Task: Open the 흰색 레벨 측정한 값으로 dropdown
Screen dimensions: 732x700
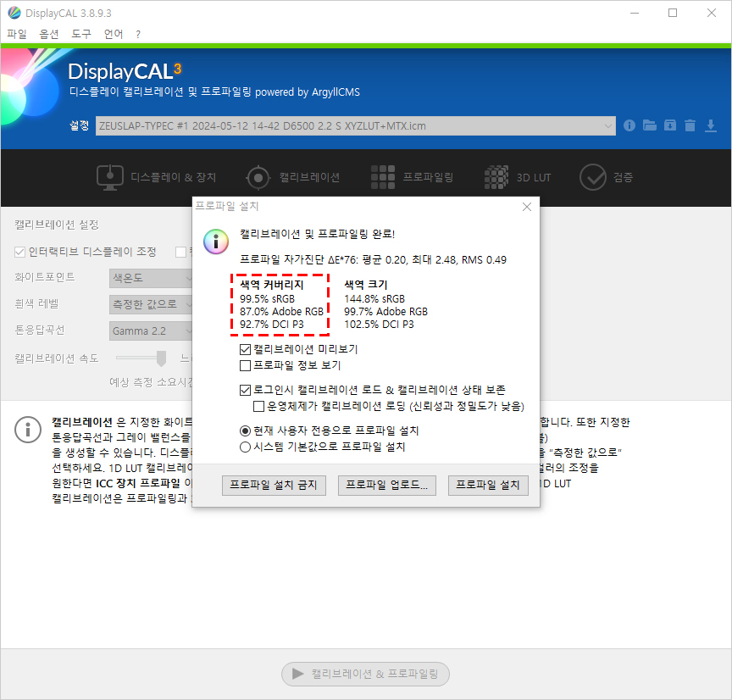Action: (151, 305)
